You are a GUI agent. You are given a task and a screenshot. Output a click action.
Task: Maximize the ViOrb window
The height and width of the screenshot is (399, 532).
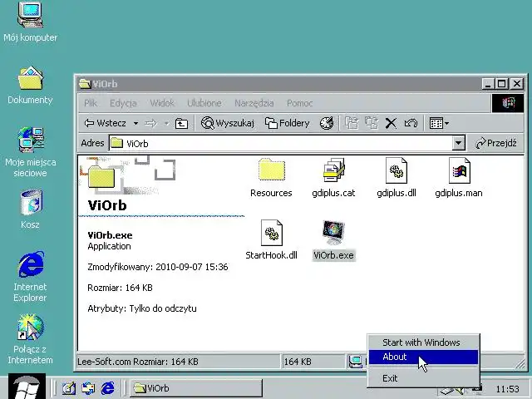tap(502, 84)
